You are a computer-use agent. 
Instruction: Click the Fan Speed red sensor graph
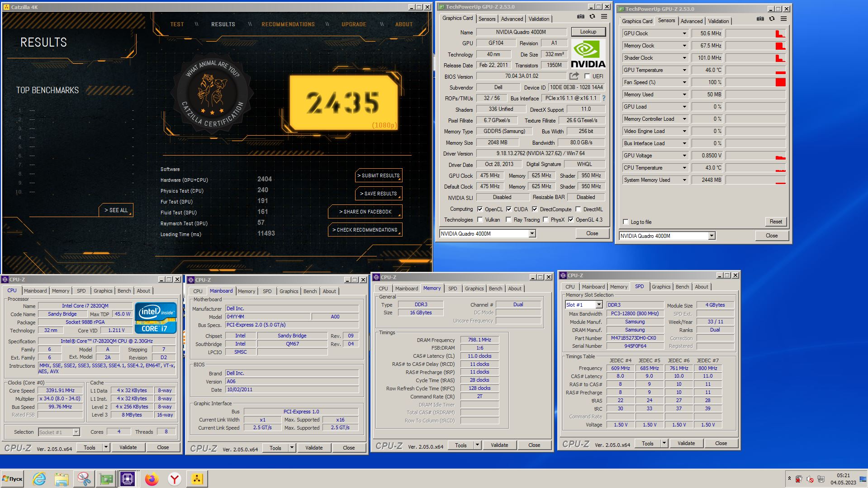[x=756, y=82]
